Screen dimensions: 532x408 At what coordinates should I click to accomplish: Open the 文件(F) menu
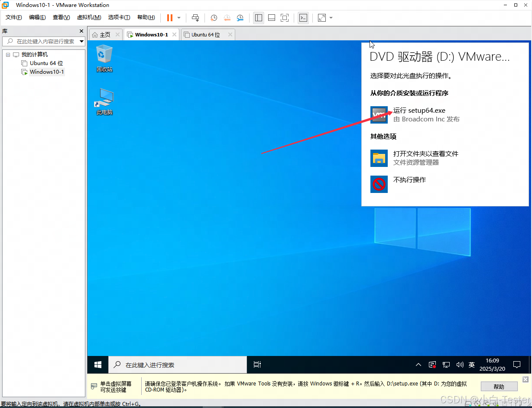pos(14,17)
